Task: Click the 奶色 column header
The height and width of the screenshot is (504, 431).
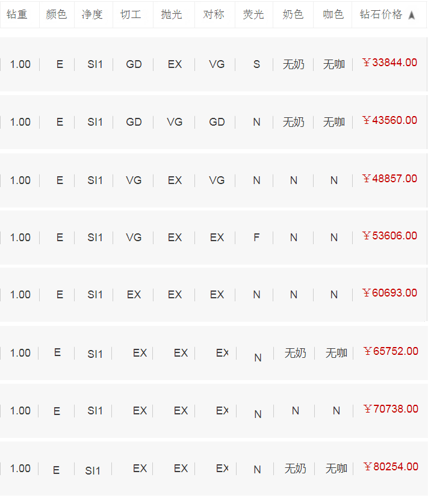Action: tap(293, 14)
